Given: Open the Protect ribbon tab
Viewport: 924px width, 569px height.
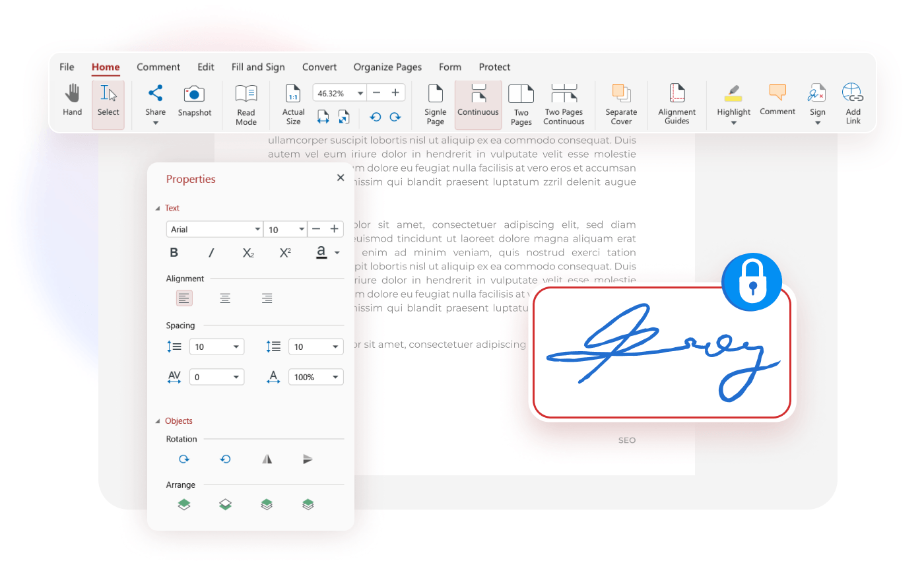Looking at the screenshot, I should tap(494, 67).
